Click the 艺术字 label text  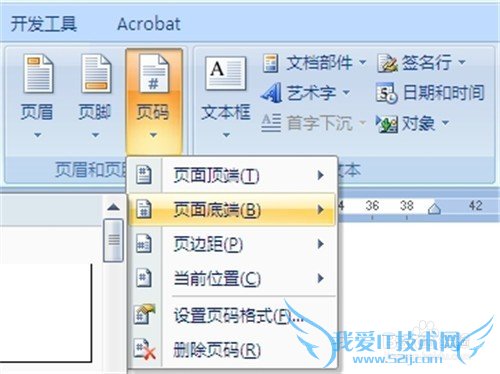coord(312,93)
